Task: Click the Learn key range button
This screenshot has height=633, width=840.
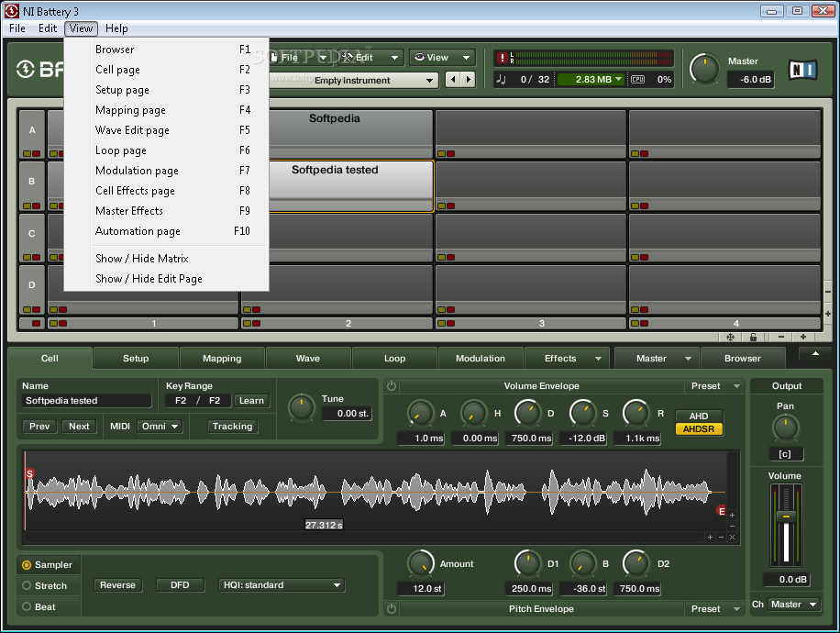Action: (252, 400)
